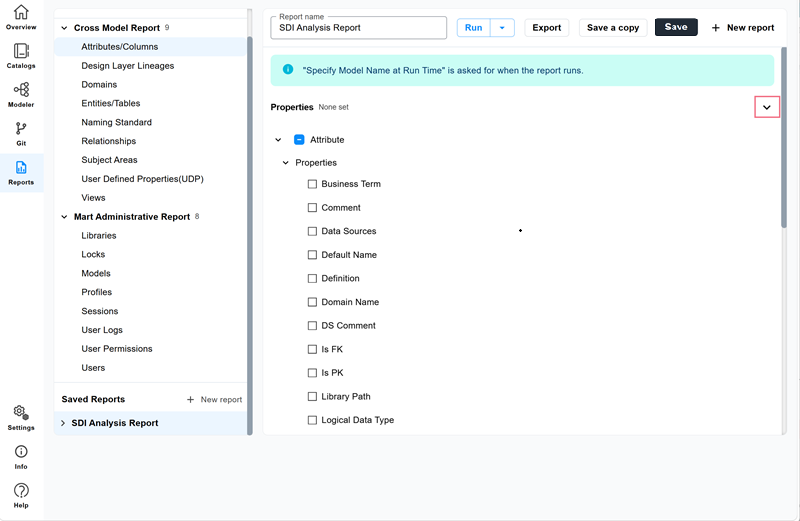Click Save a copy button
The width and height of the screenshot is (800, 521).
click(613, 28)
